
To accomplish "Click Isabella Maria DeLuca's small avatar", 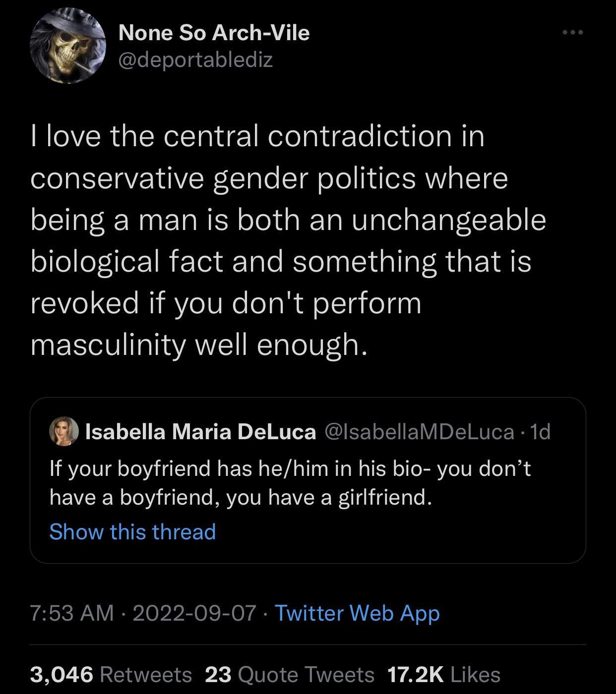I will click(x=63, y=431).
